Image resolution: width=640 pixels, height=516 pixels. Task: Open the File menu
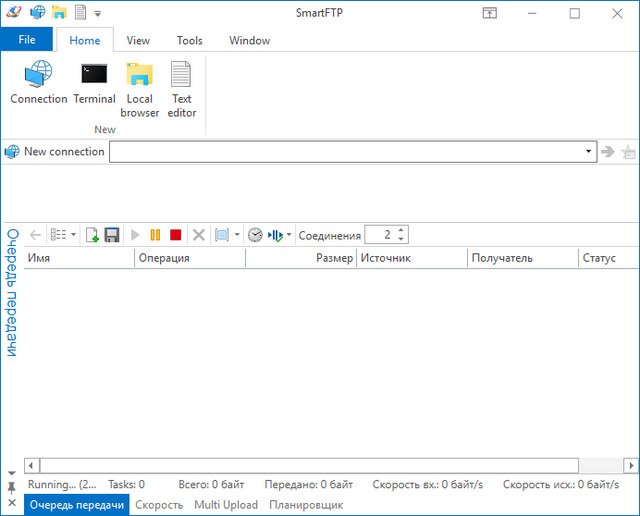27,40
